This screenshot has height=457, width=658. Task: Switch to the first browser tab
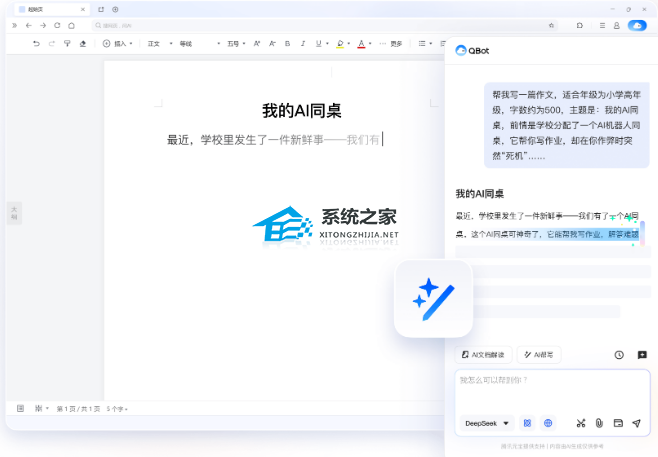pyautogui.click(x=50, y=9)
